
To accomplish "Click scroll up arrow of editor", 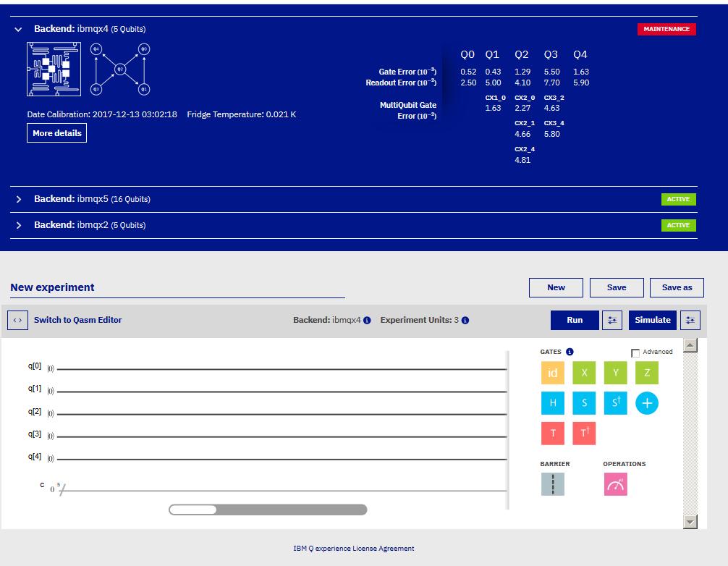I will tap(690, 345).
